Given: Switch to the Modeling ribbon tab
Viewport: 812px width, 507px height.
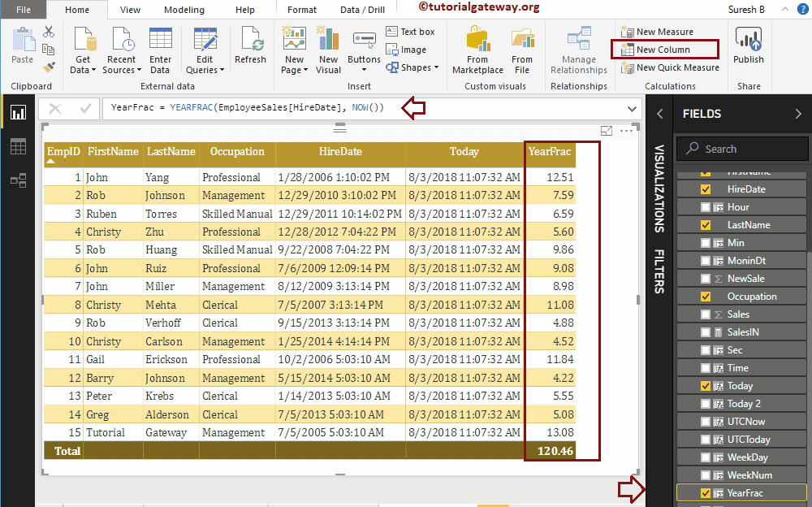Looking at the screenshot, I should click(x=184, y=10).
